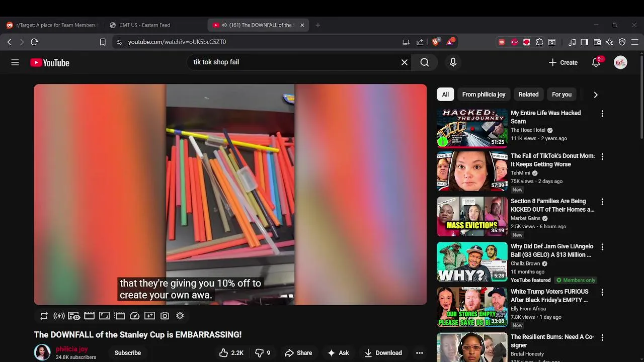Bookmark this page icon

pos(103,42)
